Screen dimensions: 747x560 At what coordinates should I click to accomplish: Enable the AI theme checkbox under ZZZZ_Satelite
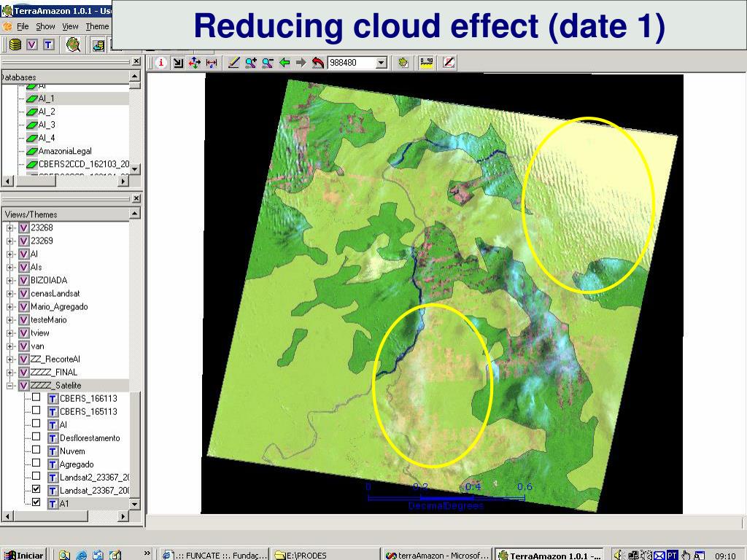point(36,424)
